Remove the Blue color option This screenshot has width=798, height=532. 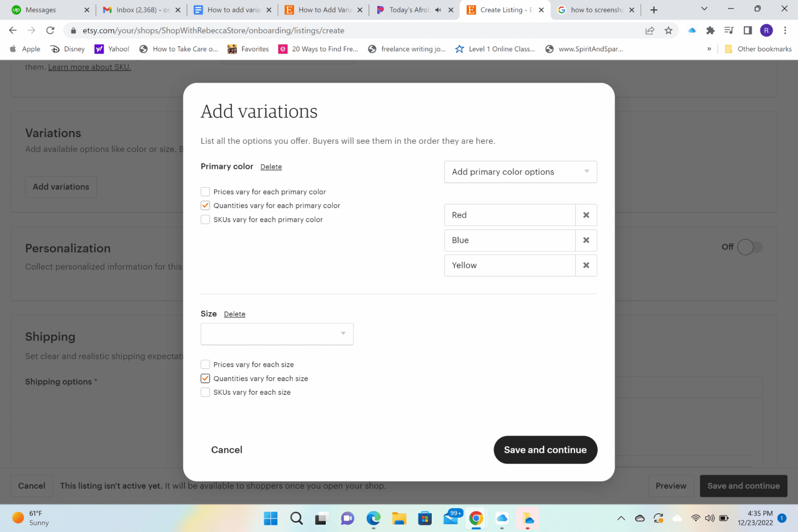coord(586,240)
